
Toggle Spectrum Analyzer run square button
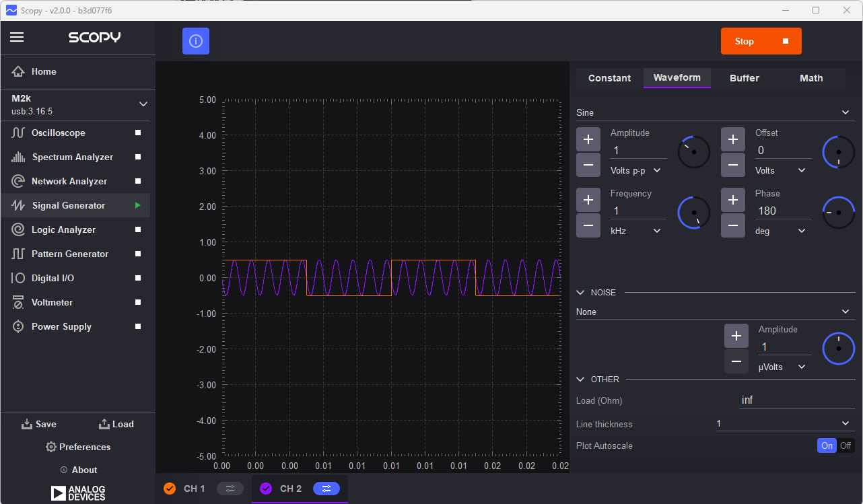[x=138, y=157]
